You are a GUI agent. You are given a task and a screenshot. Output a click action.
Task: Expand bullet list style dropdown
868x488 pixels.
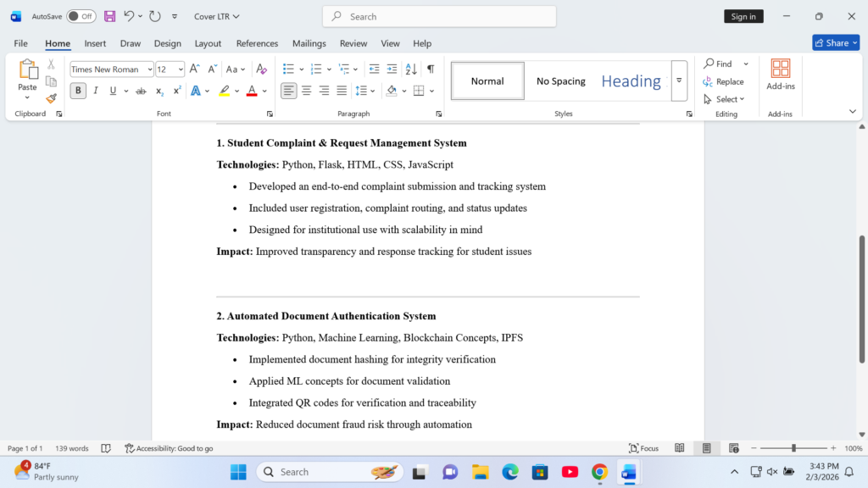(302, 69)
